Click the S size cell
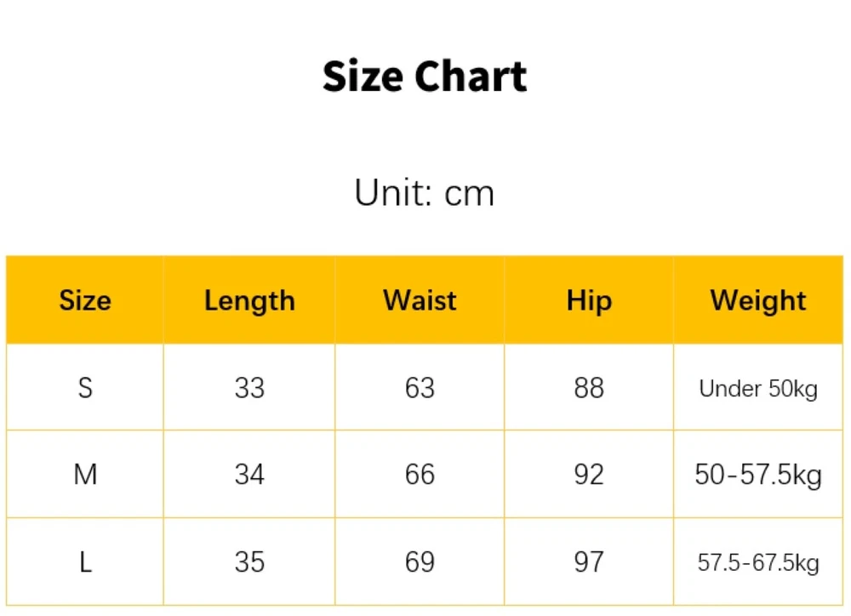This screenshot has height=616, width=851. coord(85,388)
